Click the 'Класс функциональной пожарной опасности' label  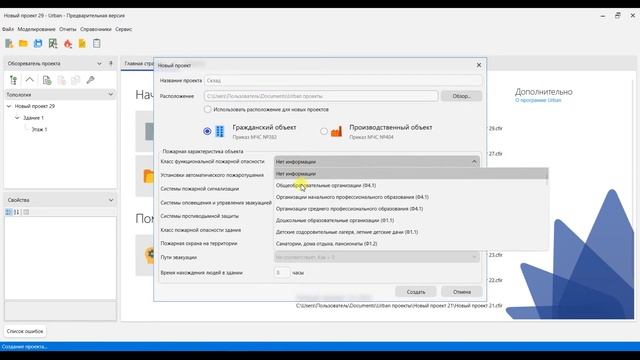(212, 162)
